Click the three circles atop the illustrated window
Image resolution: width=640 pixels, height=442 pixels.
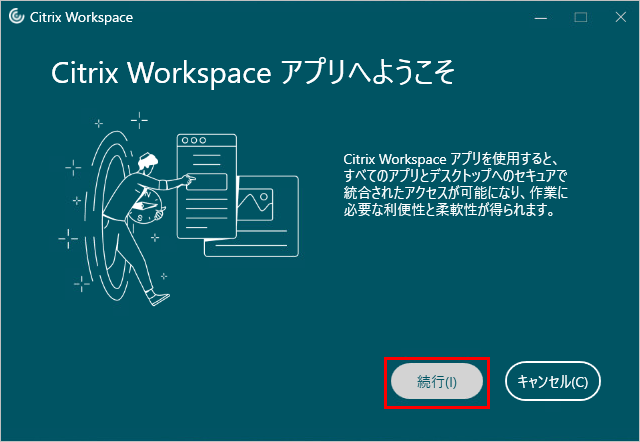coord(195,141)
